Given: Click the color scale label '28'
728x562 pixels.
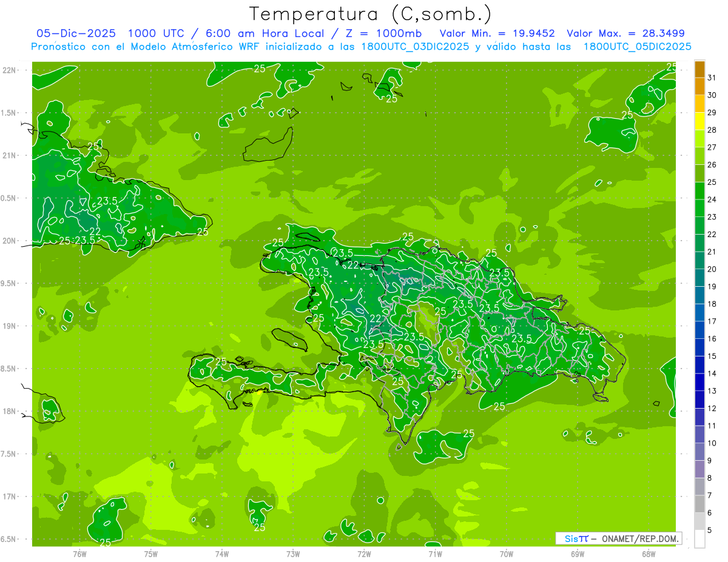Looking at the screenshot, I should (x=712, y=130).
